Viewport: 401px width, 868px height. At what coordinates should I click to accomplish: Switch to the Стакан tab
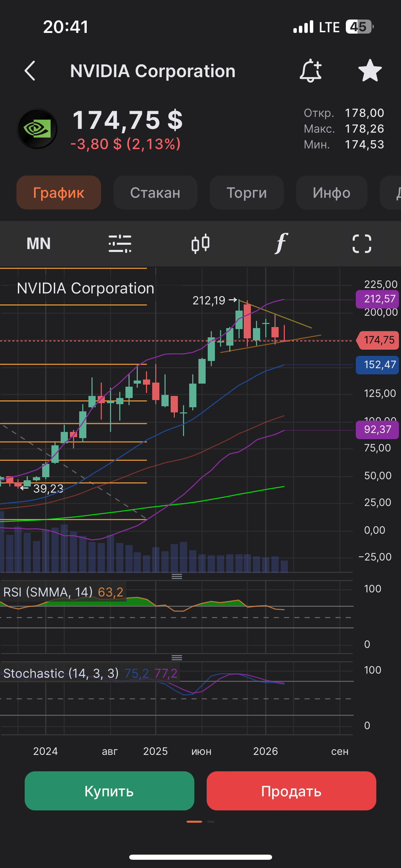[155, 193]
